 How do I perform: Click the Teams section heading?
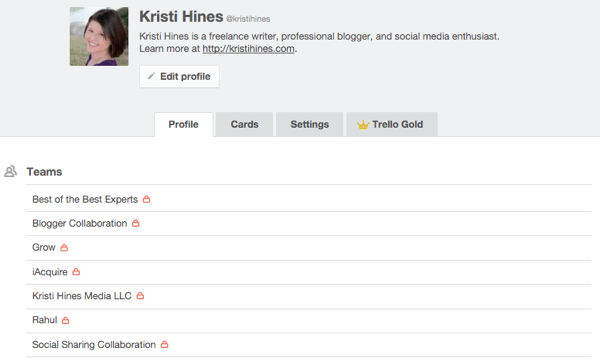click(44, 172)
